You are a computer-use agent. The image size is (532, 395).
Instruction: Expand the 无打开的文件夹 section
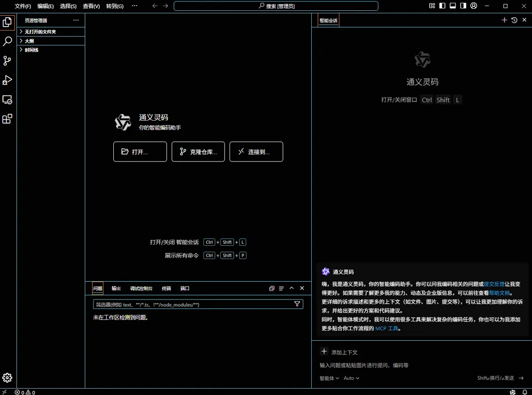pos(51,32)
